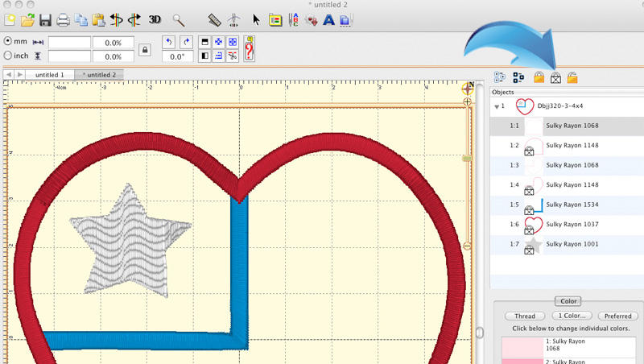Paste with the clipboard icon
Screen dimensions: 644x364
[98, 19]
